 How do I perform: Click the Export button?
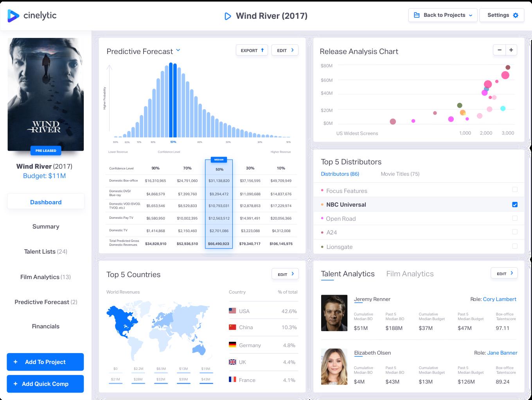tap(252, 50)
